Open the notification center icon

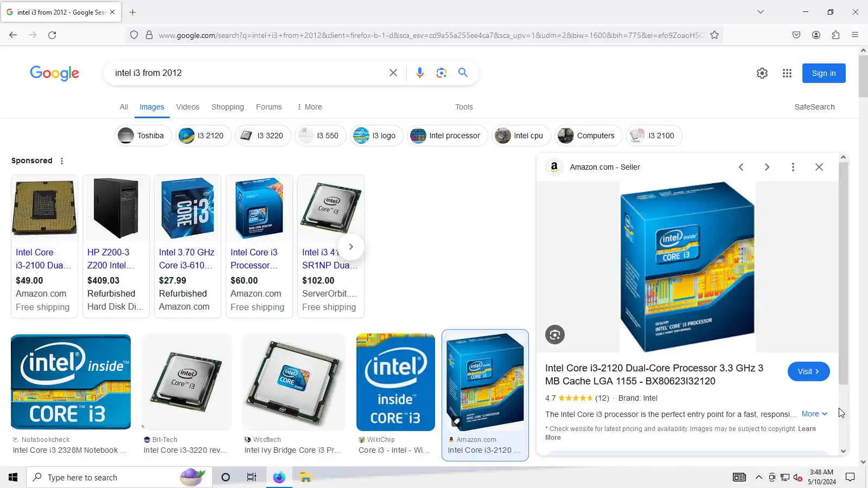[x=850, y=477]
